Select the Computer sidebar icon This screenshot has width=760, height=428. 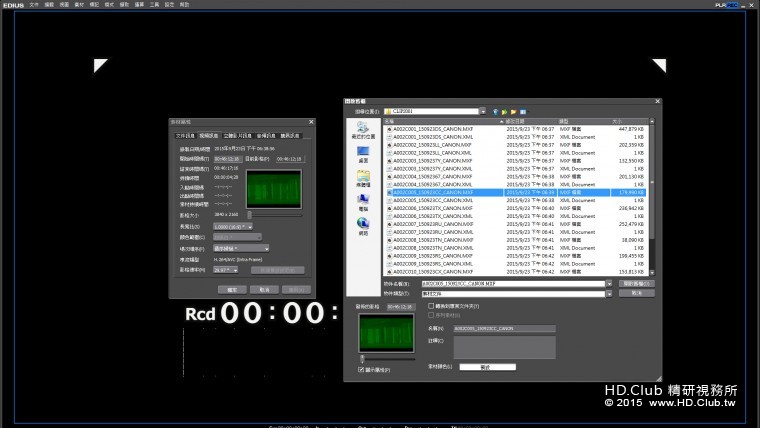(362, 201)
